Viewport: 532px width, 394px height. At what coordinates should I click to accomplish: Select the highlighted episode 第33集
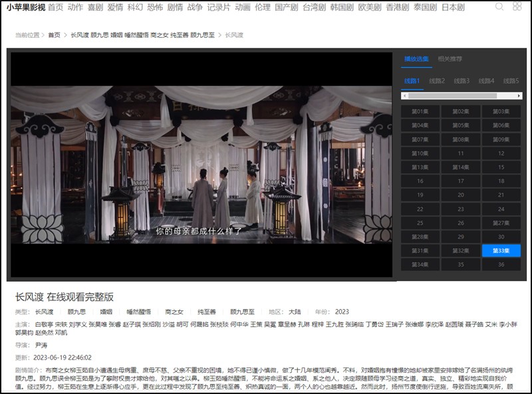(501, 250)
